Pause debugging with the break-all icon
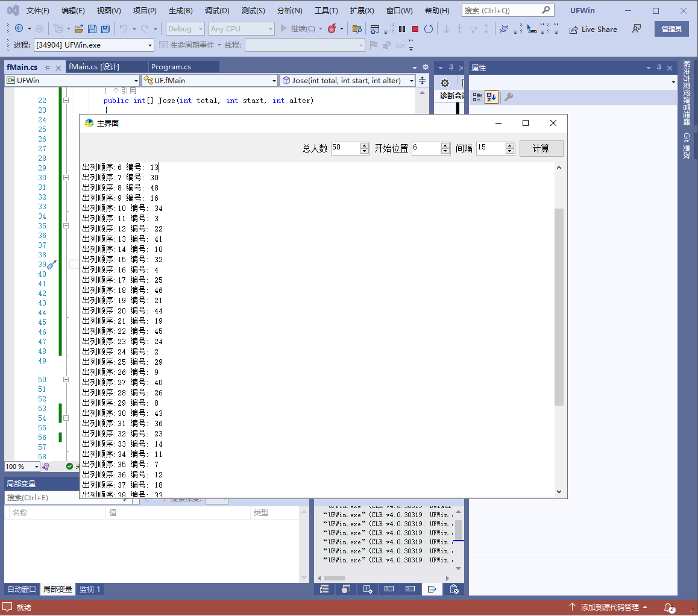 (x=402, y=29)
